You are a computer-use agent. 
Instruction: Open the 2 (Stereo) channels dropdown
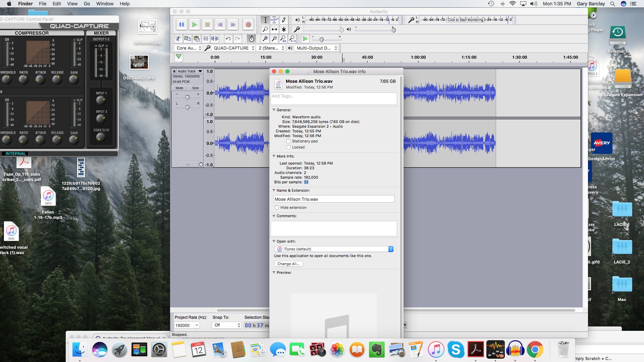pos(271,48)
